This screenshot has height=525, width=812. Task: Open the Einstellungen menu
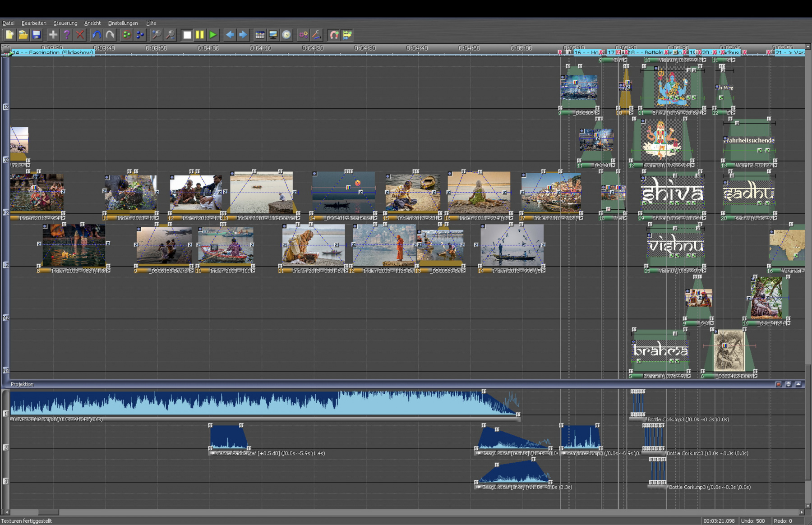tap(123, 23)
